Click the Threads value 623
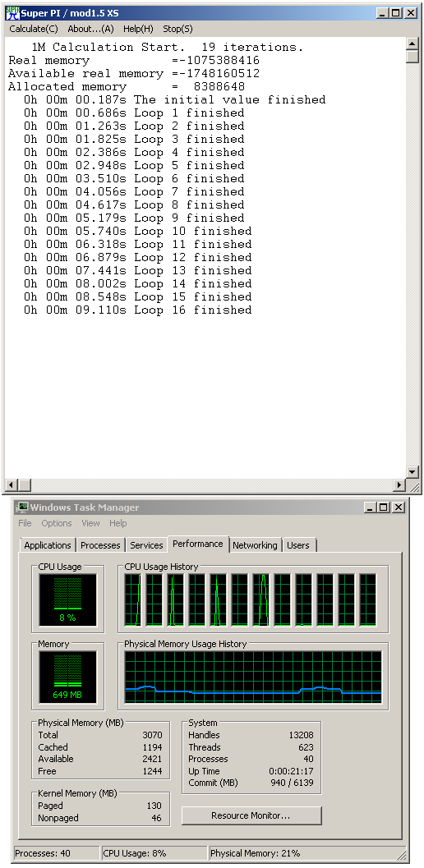The image size is (424, 868). (x=306, y=747)
